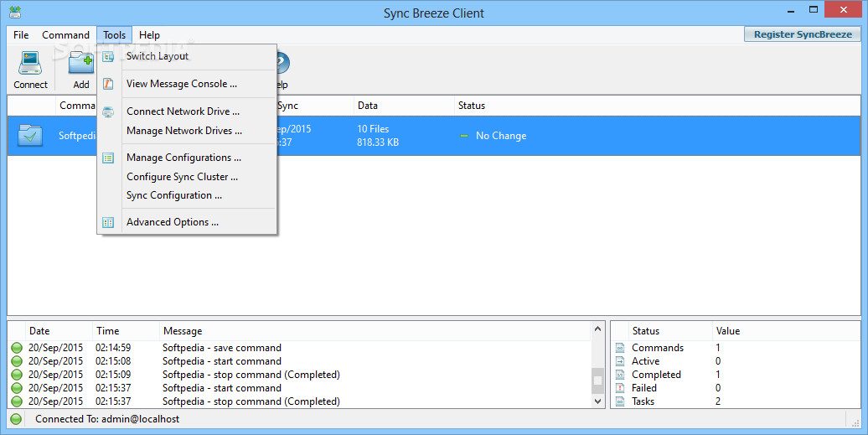The height and width of the screenshot is (435, 868).
Task: Click green connection status icon in status bar
Action: (x=16, y=419)
